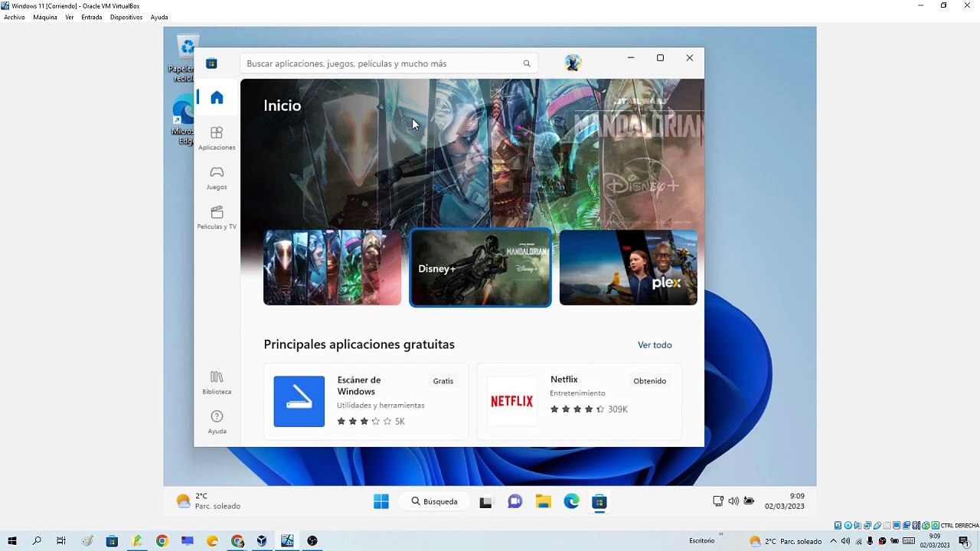Open the user profile avatar in the Store
980x551 pixels.
tap(573, 63)
